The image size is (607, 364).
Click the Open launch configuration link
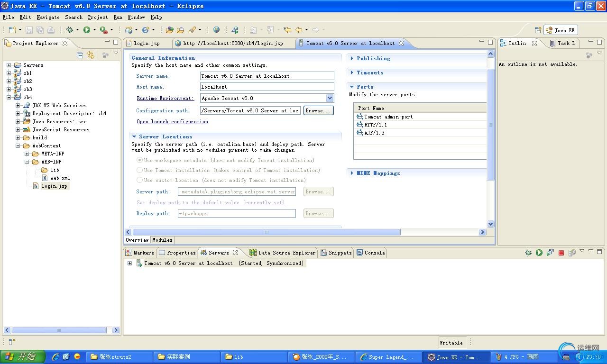pyautogui.click(x=172, y=121)
